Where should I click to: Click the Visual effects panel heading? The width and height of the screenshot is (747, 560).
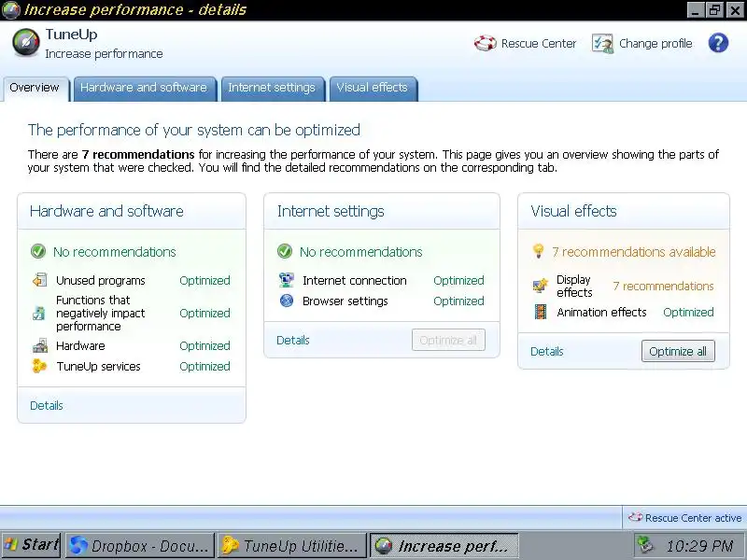click(573, 211)
